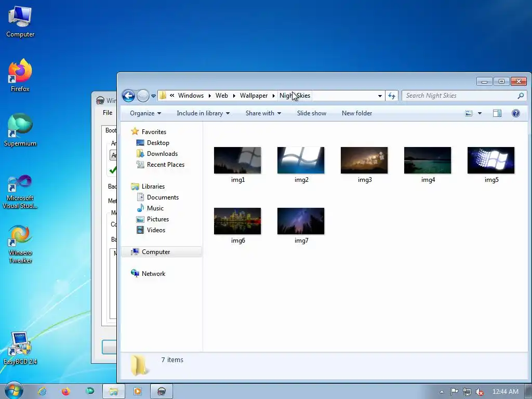The width and height of the screenshot is (532, 399).
Task: Click the Search Night Skies field
Action: point(463,96)
